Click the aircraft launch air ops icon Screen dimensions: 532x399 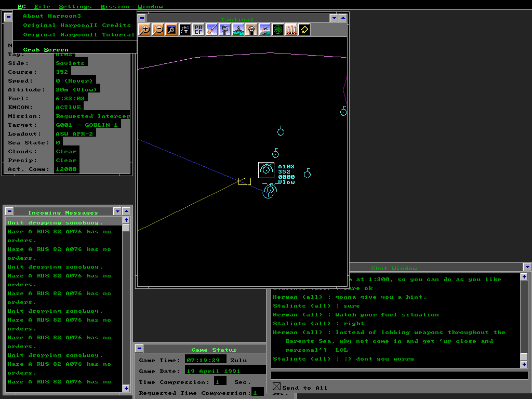tap(264, 30)
